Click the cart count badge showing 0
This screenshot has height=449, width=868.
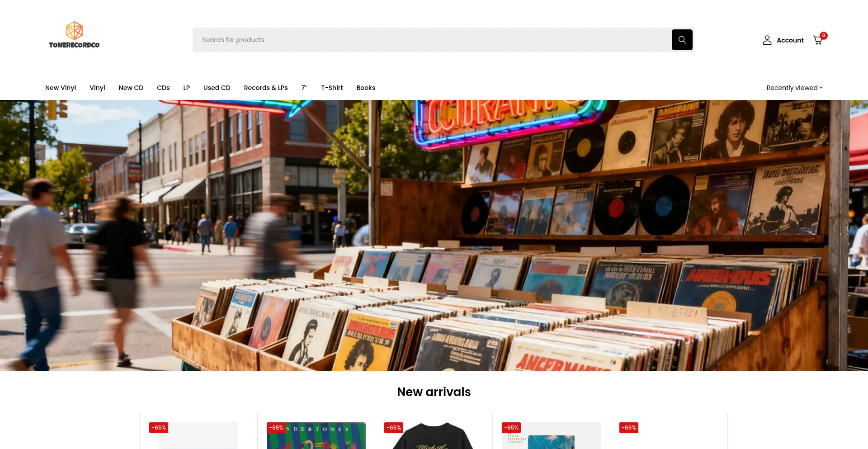tap(823, 35)
